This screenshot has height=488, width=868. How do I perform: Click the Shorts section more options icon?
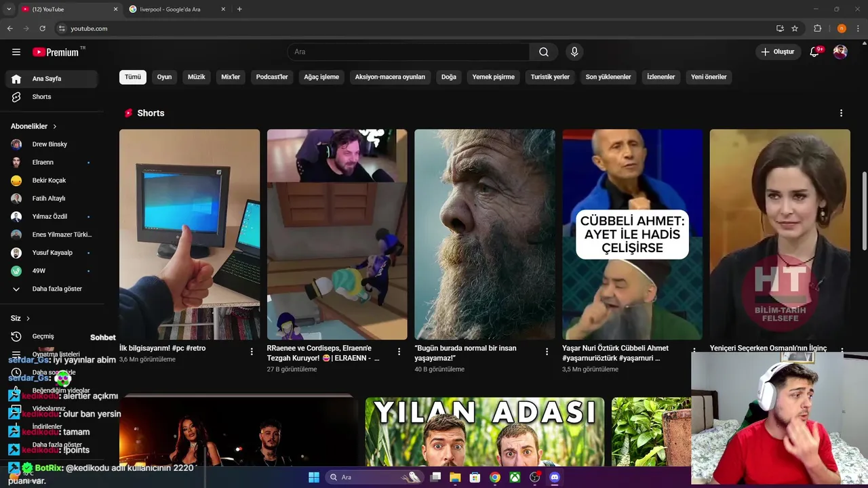tap(841, 113)
